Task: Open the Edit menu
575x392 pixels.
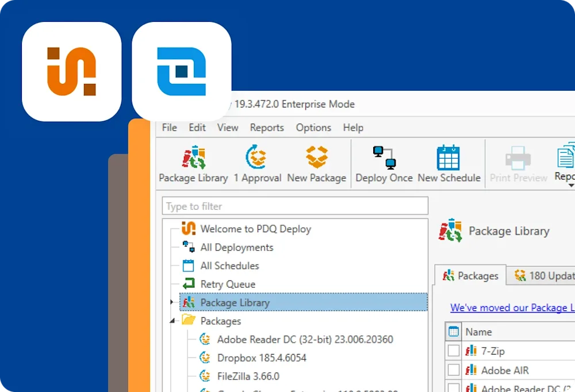Action: pyautogui.click(x=197, y=128)
